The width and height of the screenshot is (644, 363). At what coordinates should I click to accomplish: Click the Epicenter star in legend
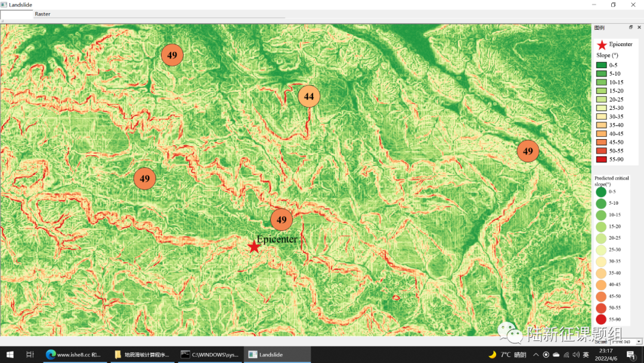click(x=602, y=45)
